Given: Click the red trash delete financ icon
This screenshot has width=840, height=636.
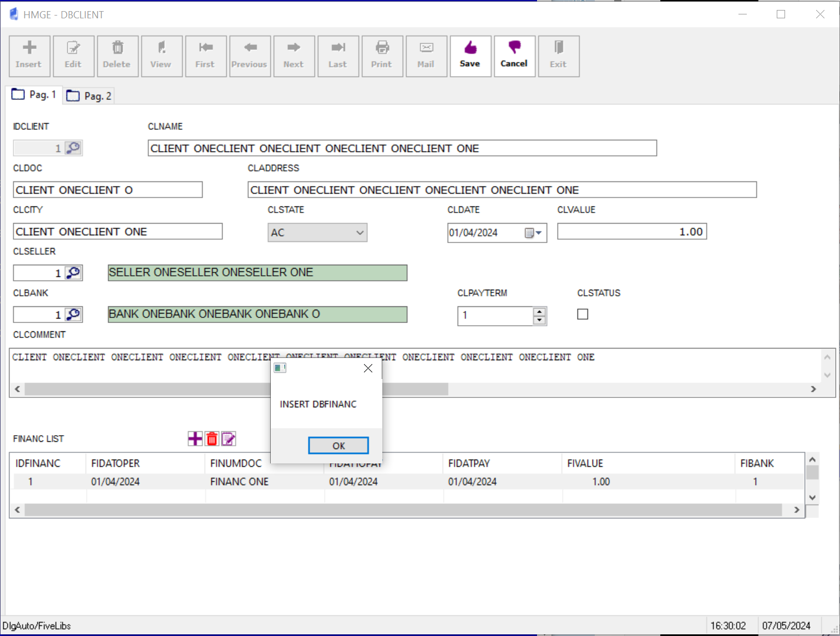Looking at the screenshot, I should coord(212,439).
